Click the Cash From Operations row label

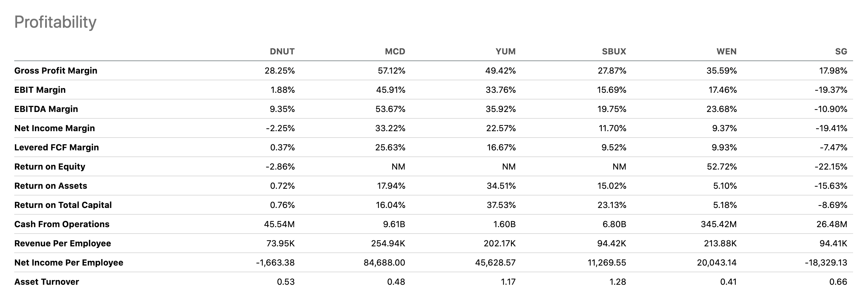tap(62, 224)
